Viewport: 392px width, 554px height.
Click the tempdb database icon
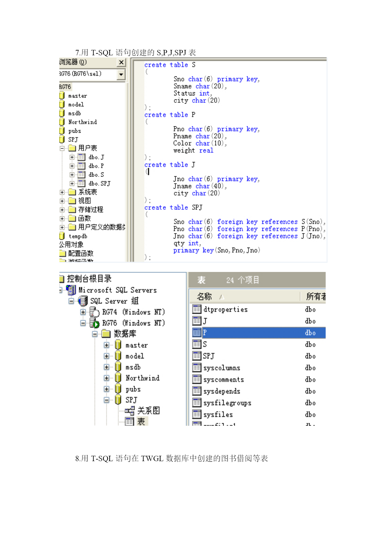(x=62, y=236)
